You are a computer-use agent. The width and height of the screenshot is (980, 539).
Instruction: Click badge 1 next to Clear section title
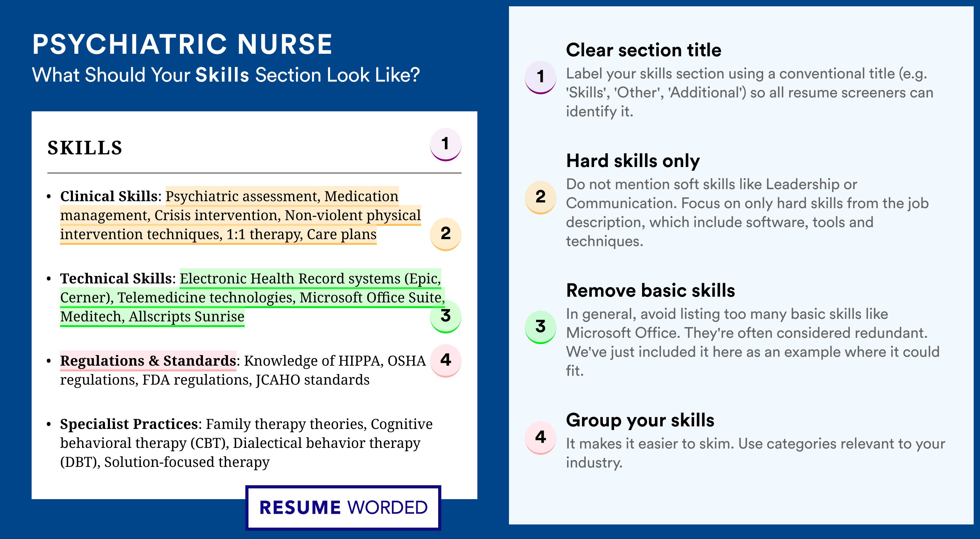[540, 77]
